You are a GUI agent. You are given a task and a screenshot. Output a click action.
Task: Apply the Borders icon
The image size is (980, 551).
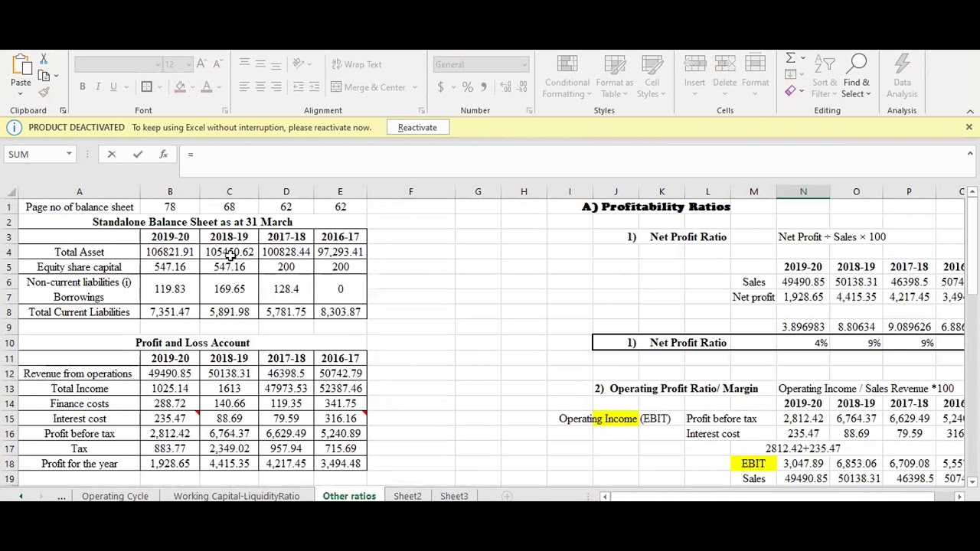pos(146,87)
